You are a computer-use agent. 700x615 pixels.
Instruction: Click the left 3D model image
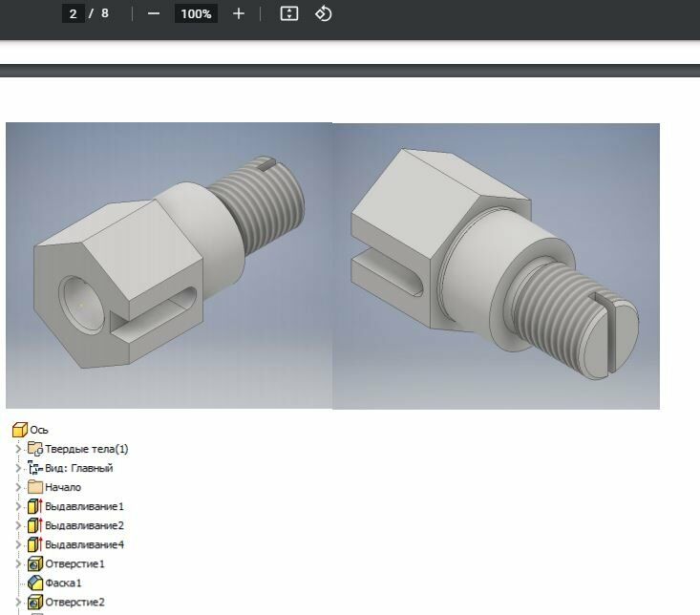pos(169,265)
